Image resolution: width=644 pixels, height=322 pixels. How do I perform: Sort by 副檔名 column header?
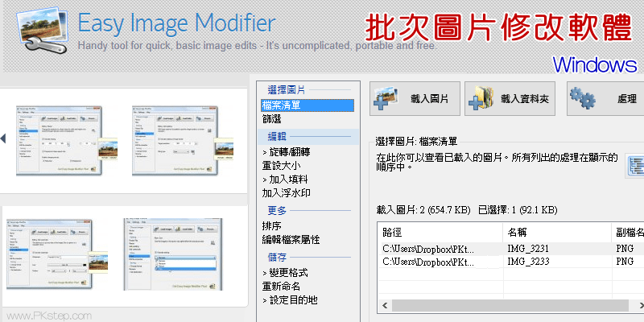[628, 232]
